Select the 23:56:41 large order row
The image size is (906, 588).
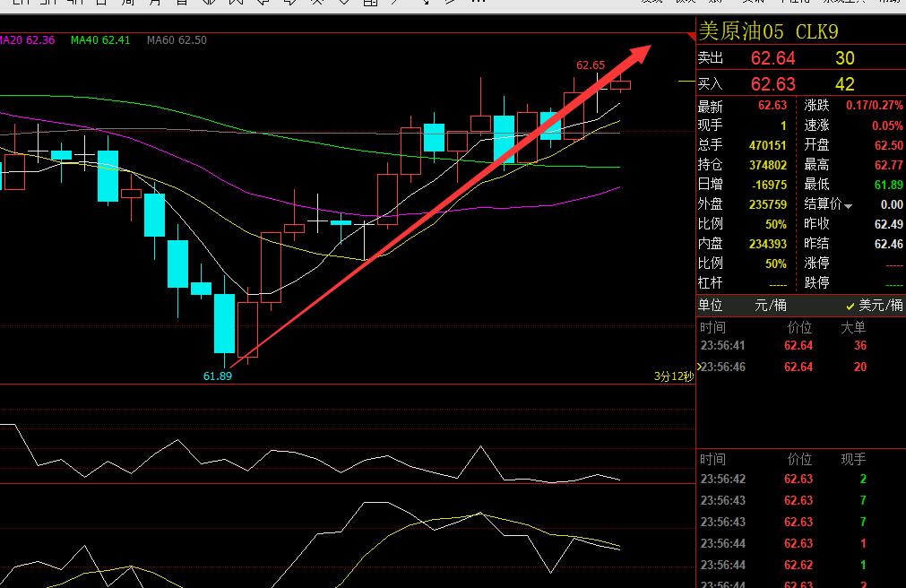[801, 346]
